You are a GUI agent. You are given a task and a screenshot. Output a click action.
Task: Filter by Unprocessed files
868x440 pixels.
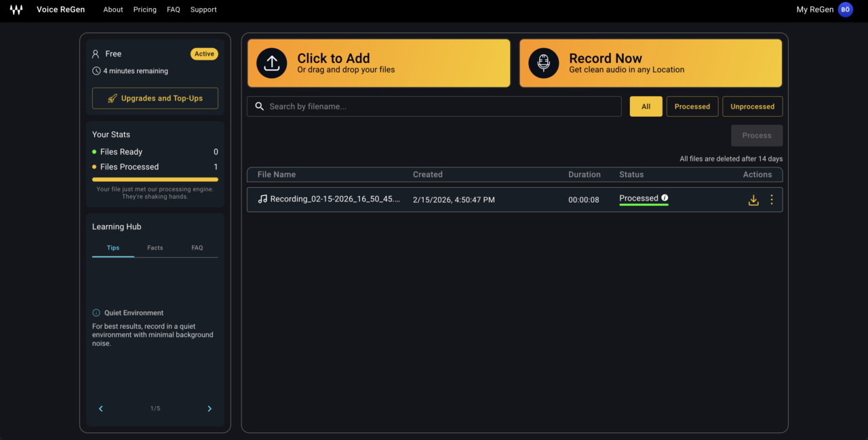753,106
